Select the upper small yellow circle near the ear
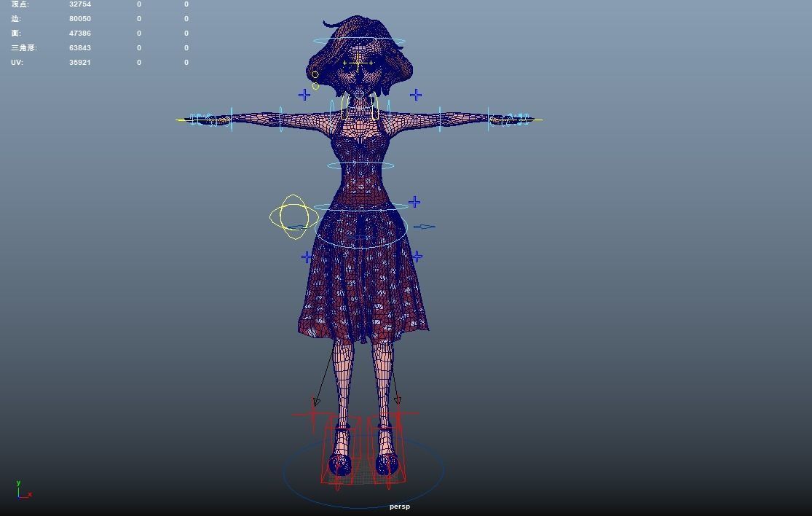Screen dimensions: 812x516 pyautogui.click(x=315, y=74)
